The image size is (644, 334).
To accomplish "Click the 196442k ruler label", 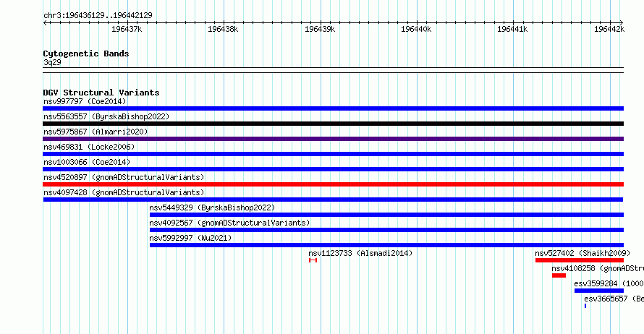I will pyautogui.click(x=609, y=29).
